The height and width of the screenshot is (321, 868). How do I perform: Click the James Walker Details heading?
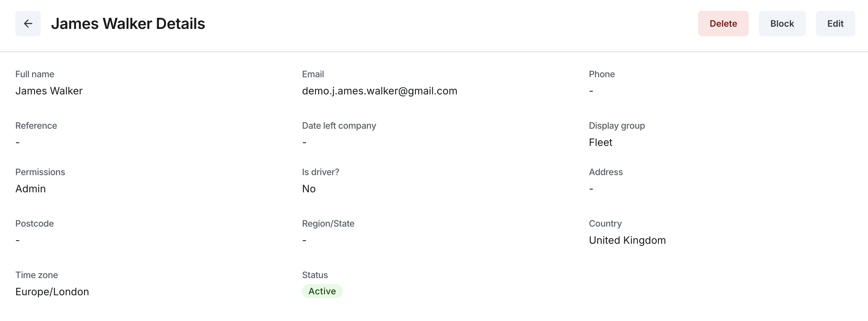128,24
